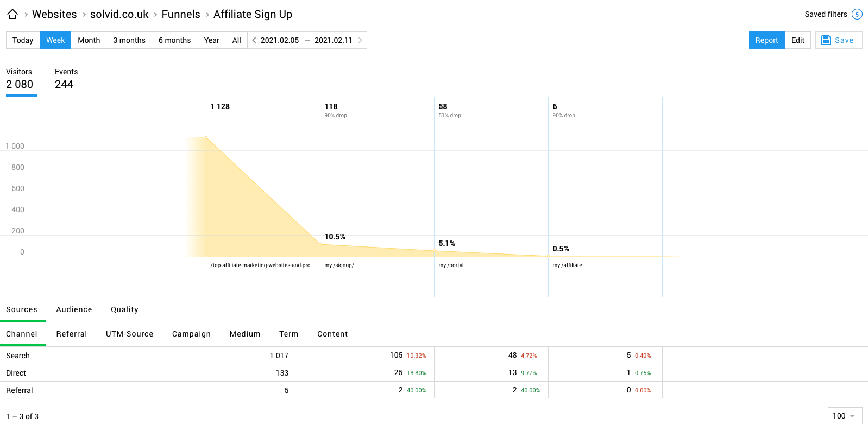This screenshot has width=868, height=431.
Task: Click the Search row 10.32% rate
Action: point(417,356)
